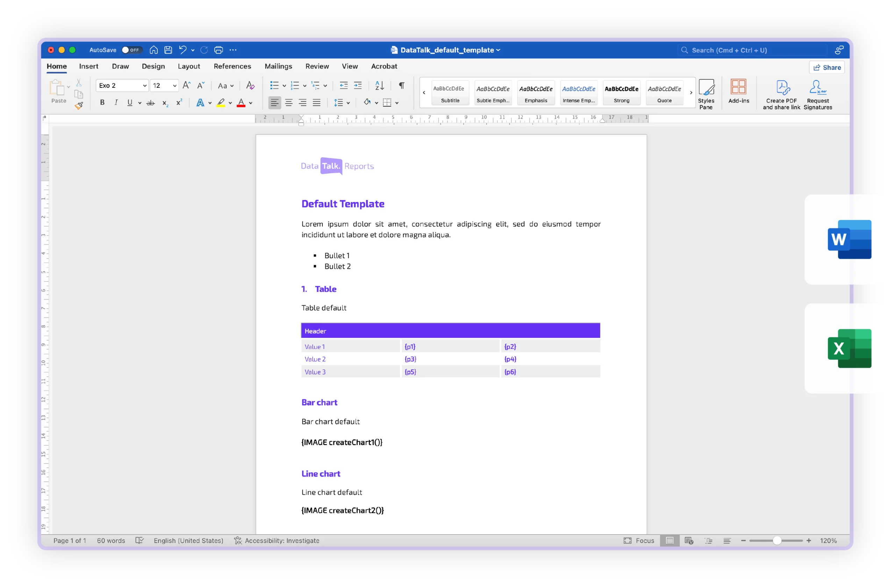895x588 pixels.
Task: Open Accessibility: Investigate in status bar
Action: (x=277, y=540)
